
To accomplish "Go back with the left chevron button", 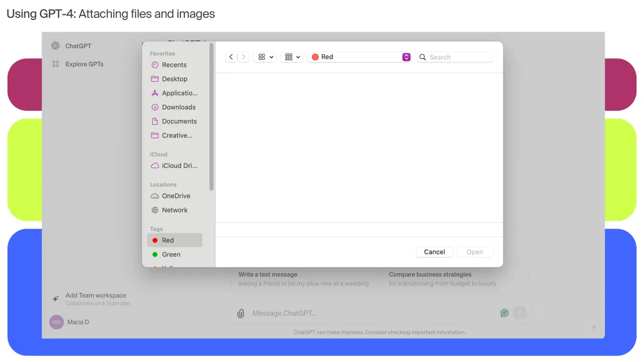I will pyautogui.click(x=231, y=57).
